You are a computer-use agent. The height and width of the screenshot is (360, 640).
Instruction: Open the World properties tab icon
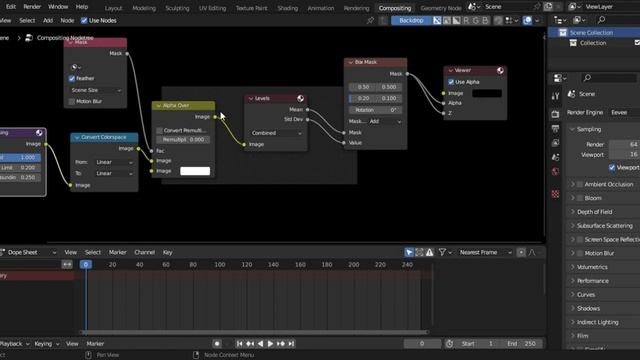[x=555, y=171]
